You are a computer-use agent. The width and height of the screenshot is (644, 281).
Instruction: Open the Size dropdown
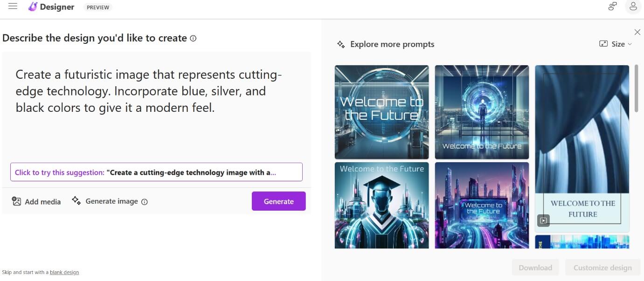click(618, 43)
